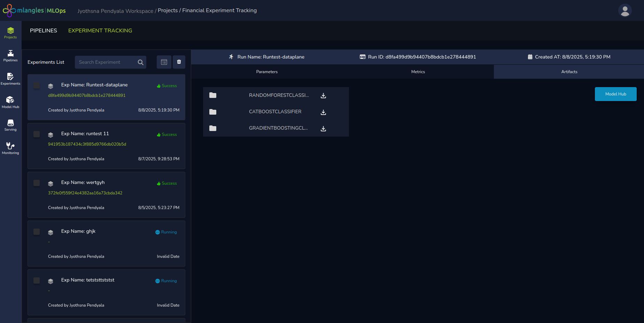The image size is (644, 323).
Task: Switch to the Parameters tab
Action: point(267,72)
